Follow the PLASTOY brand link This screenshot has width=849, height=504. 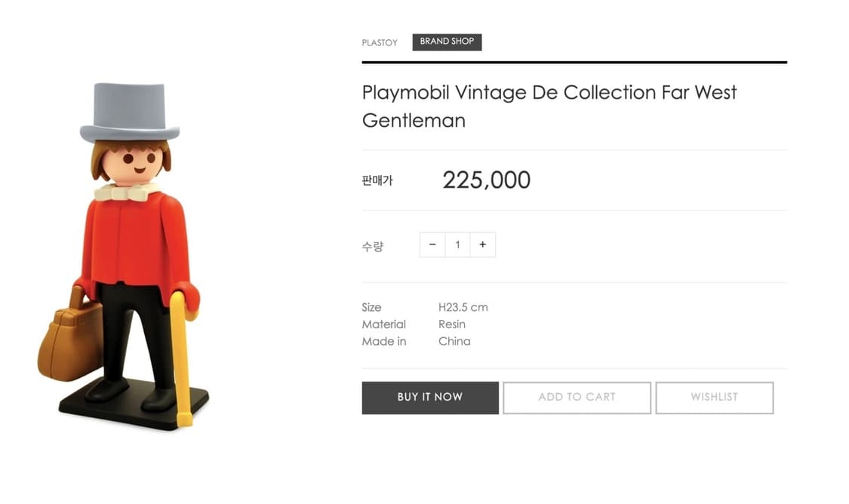point(380,43)
